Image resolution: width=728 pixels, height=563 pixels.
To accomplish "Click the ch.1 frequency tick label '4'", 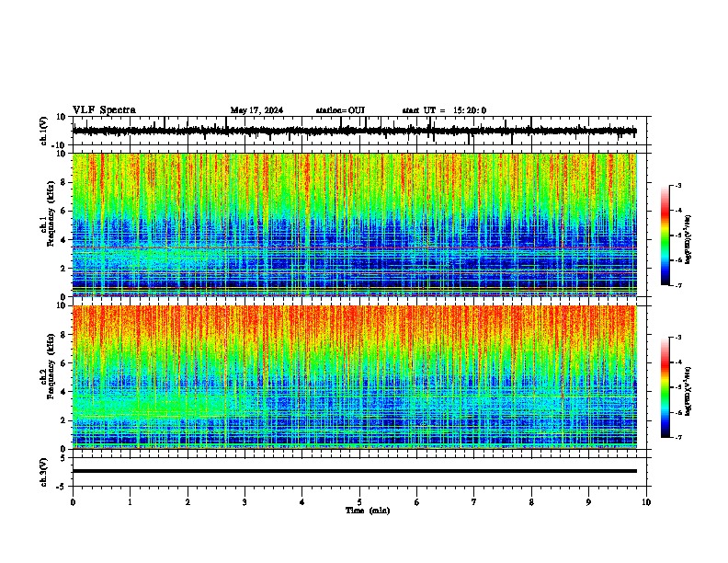I will [x=63, y=240].
